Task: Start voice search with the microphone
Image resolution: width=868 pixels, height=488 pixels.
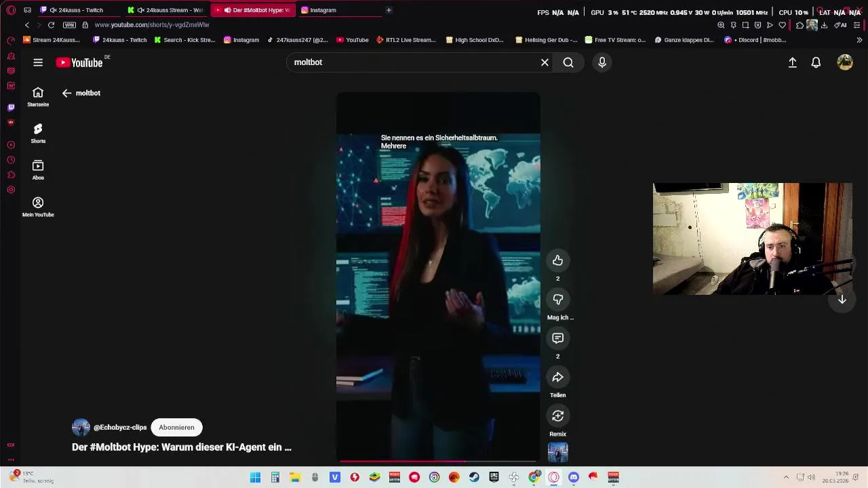Action: pos(602,62)
